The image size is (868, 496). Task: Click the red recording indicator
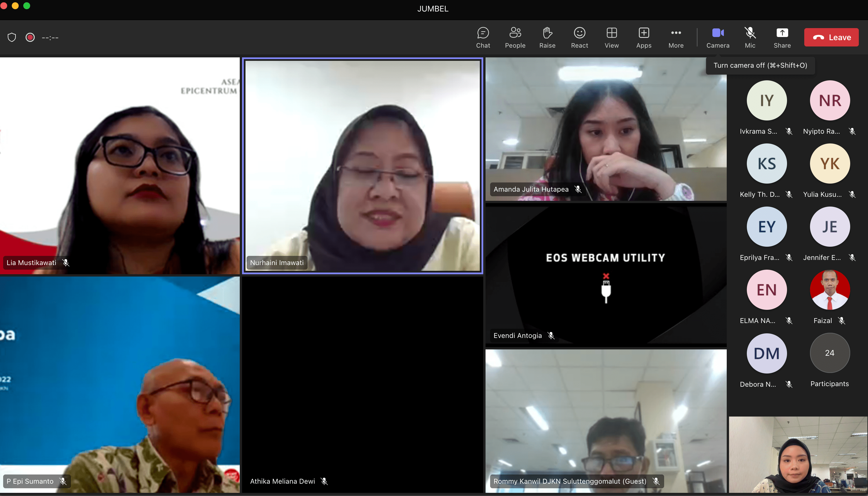30,37
